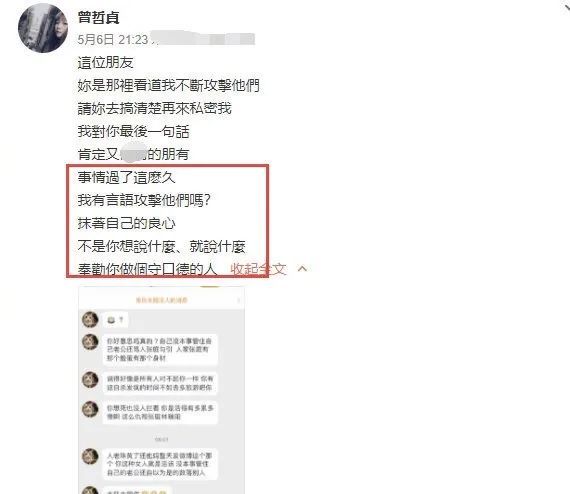Select the short emoji question-mark chat bubble
Image resolution: width=570 pixels, height=494 pixels.
[x=116, y=320]
